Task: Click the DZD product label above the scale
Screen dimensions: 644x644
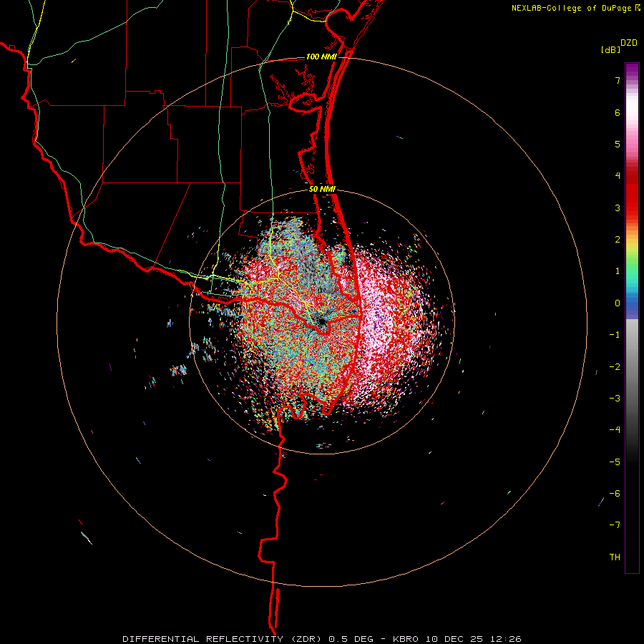Action: [x=629, y=43]
